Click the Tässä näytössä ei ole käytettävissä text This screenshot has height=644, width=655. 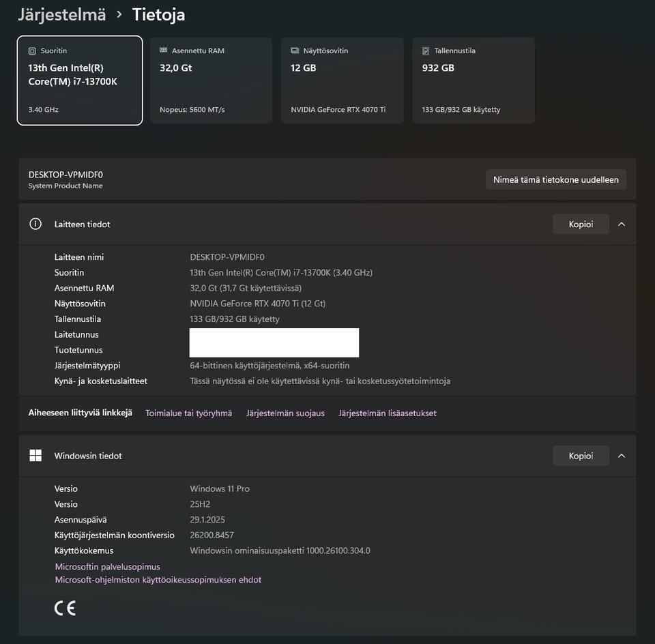320,381
